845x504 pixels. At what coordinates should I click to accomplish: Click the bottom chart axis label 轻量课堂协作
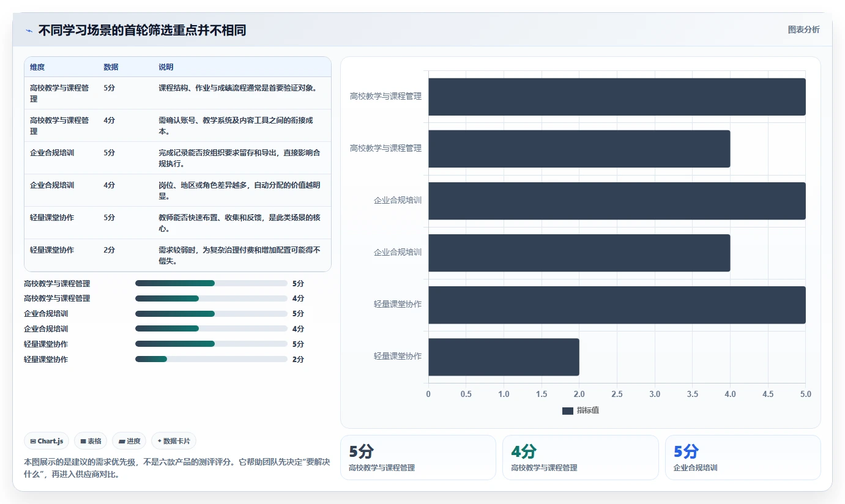pos(398,356)
